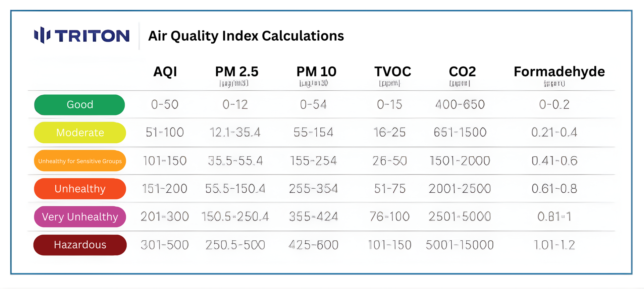Click the Triton logo icon
The width and height of the screenshot is (644, 289).
42,35
